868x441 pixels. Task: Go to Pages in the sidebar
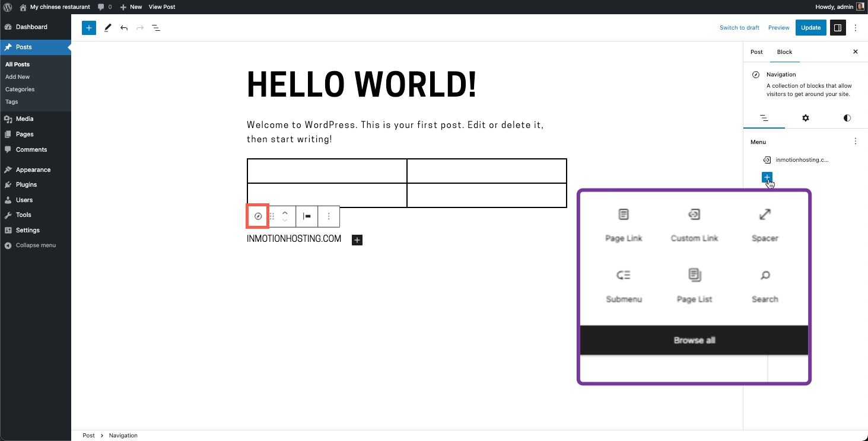pyautogui.click(x=36, y=135)
